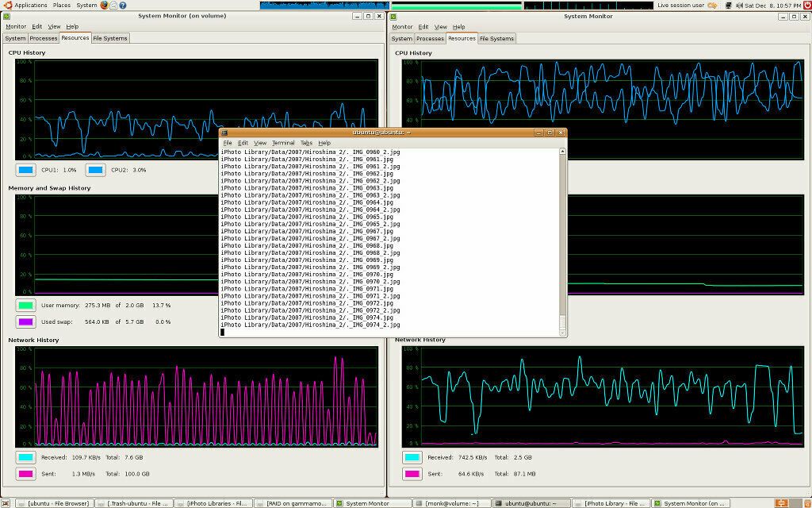Expand the Terminal menu in the terminal window
Screen dimensions: 812x508
coord(283,143)
